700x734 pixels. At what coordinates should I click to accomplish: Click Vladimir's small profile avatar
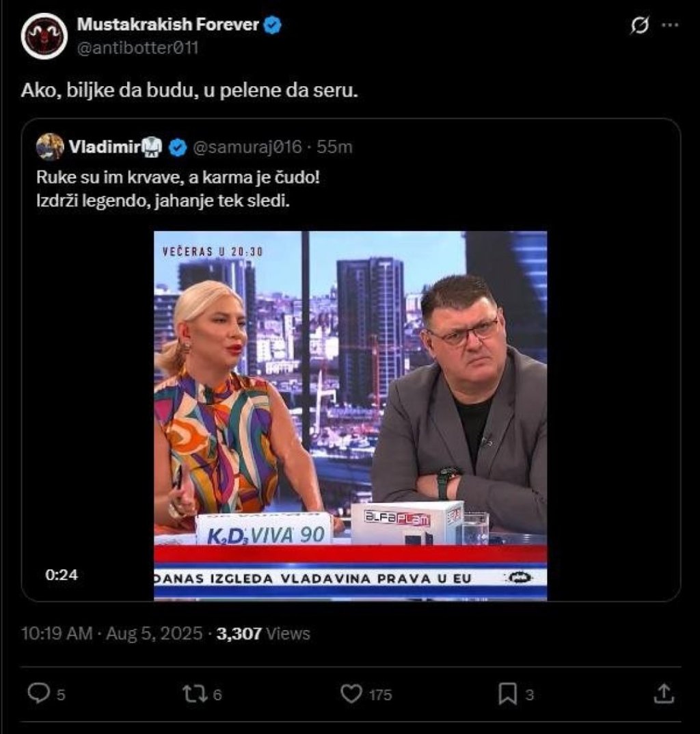coord(50,146)
